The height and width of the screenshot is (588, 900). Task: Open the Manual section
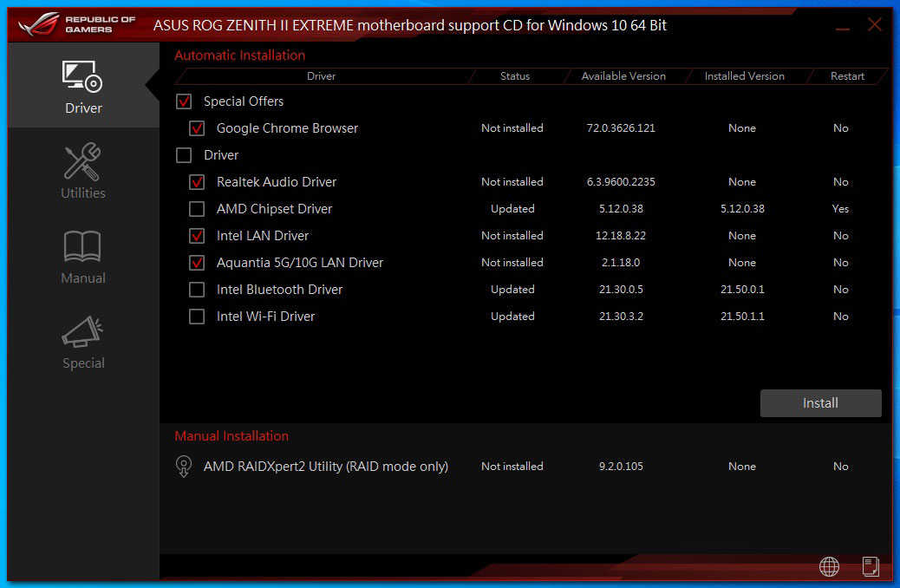[x=83, y=256]
